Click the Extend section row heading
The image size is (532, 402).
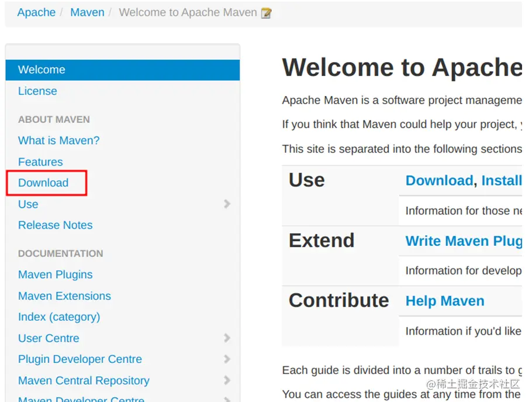pyautogui.click(x=322, y=240)
